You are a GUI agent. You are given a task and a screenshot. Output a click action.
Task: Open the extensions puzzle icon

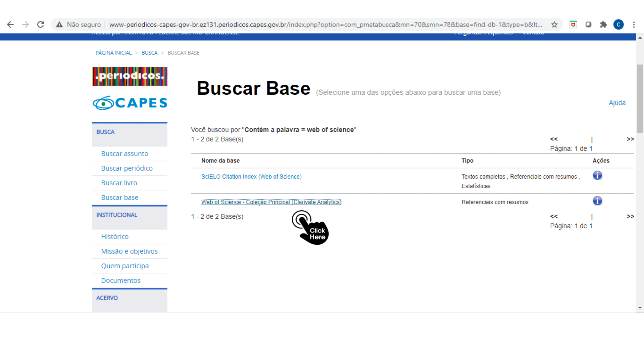point(603,24)
